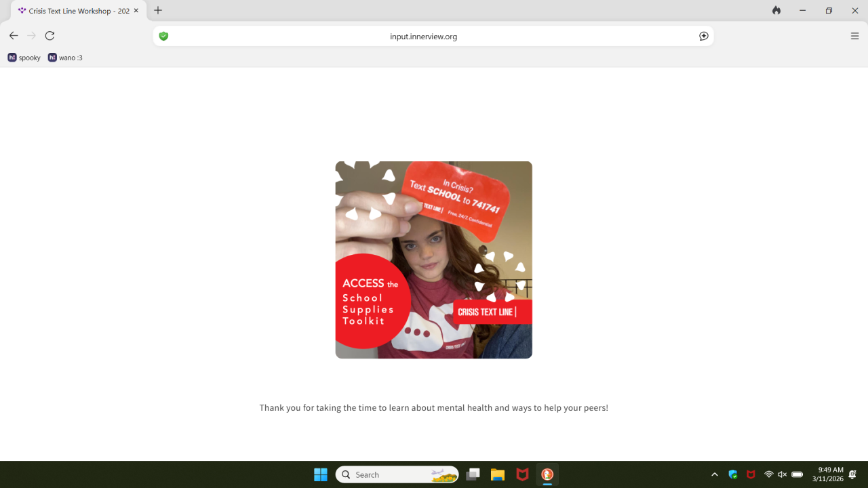Click the browser back arrow

tap(14, 36)
